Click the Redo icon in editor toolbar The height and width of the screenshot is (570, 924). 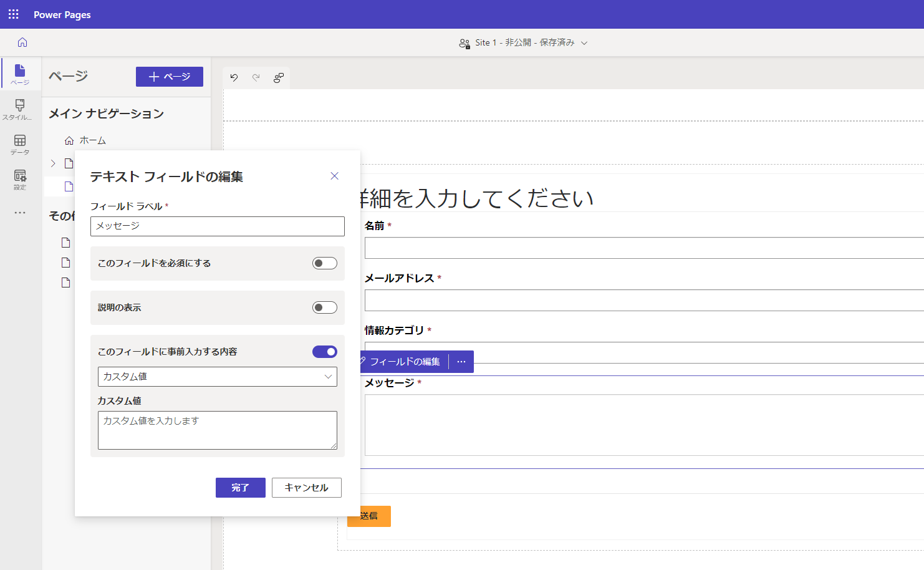256,77
